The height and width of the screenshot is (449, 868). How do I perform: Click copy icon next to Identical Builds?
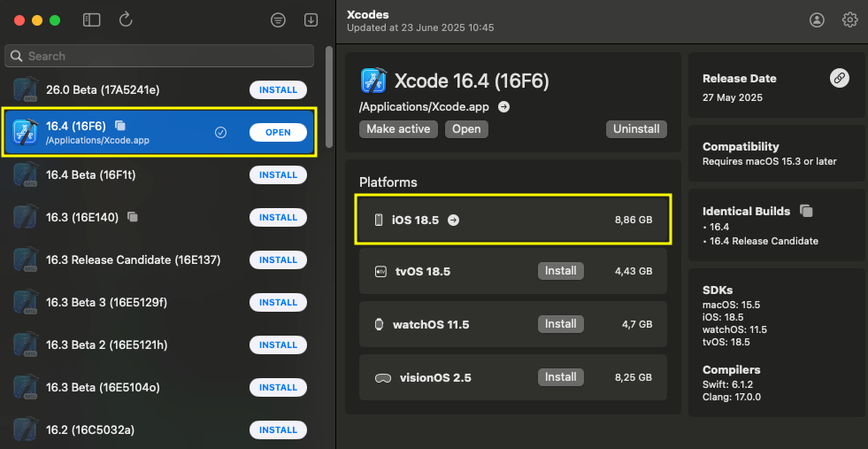pos(807,211)
